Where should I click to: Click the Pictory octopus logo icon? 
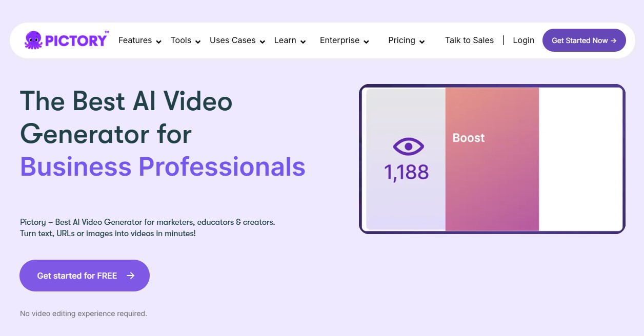click(33, 40)
